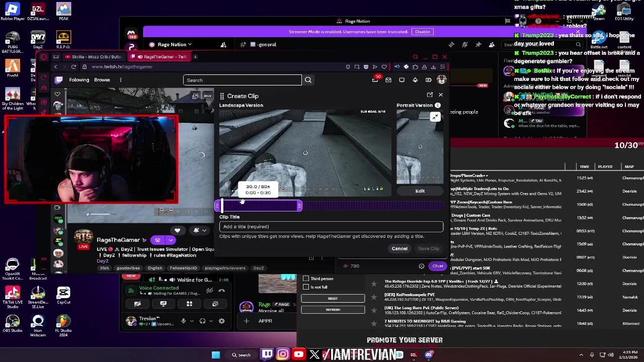
Task: Open Discord activities button
Action: (x=189, y=304)
